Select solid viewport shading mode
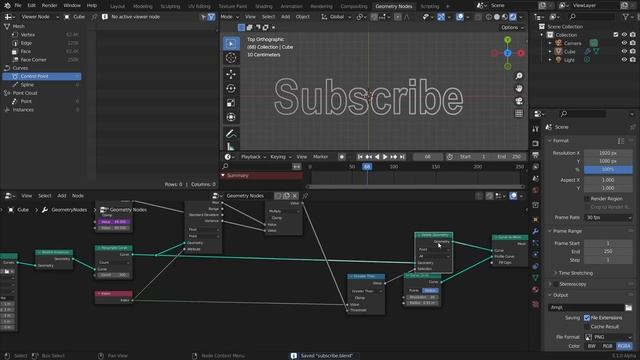 pos(497,17)
